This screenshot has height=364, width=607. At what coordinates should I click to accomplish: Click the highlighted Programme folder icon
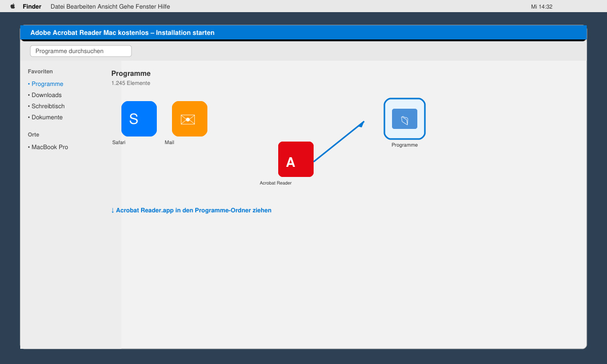point(405,119)
